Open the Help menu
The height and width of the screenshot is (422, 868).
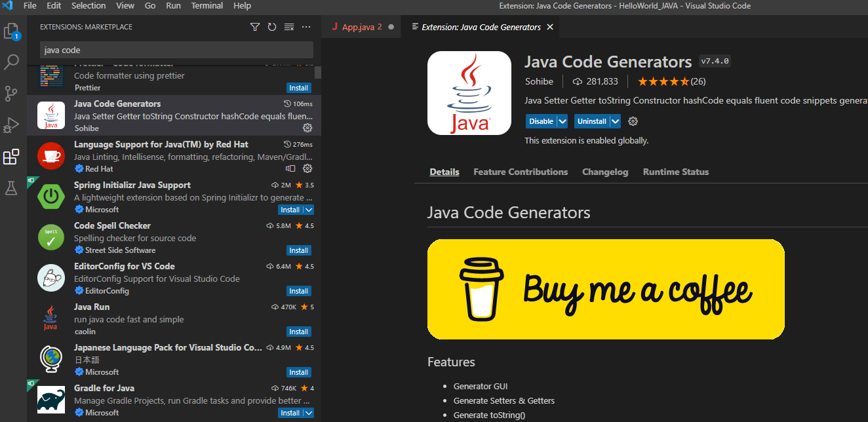243,6
